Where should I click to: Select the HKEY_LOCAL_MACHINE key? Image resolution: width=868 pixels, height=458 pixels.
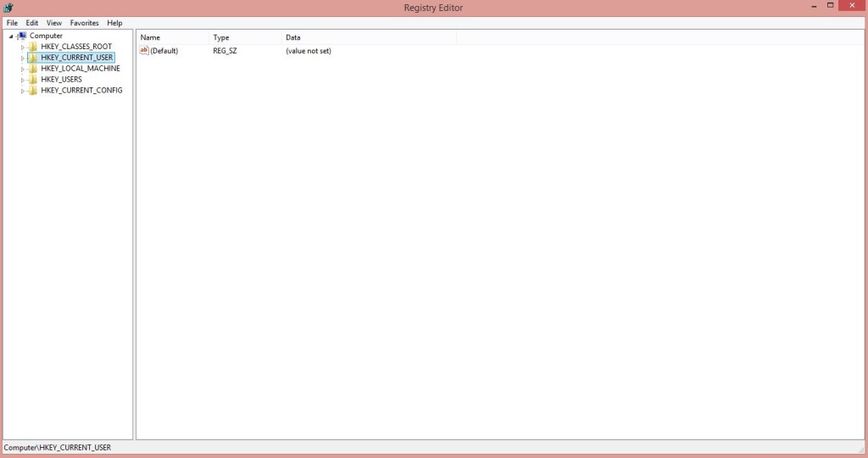click(81, 69)
